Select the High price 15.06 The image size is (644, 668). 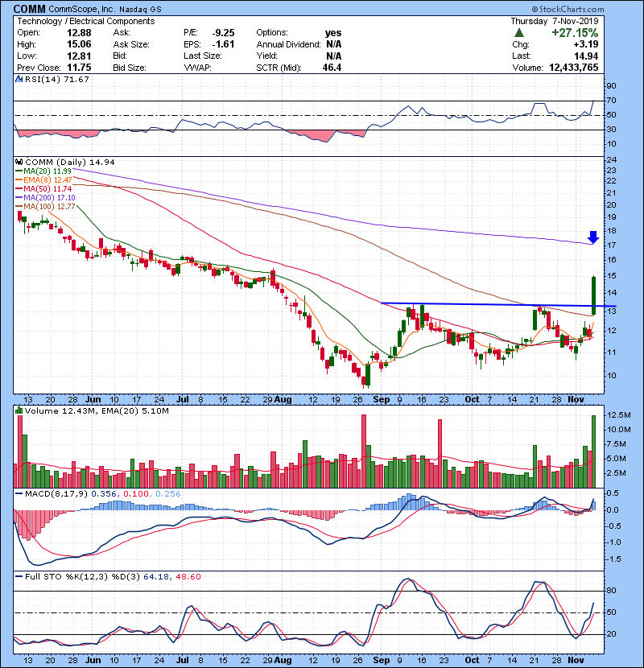point(79,44)
